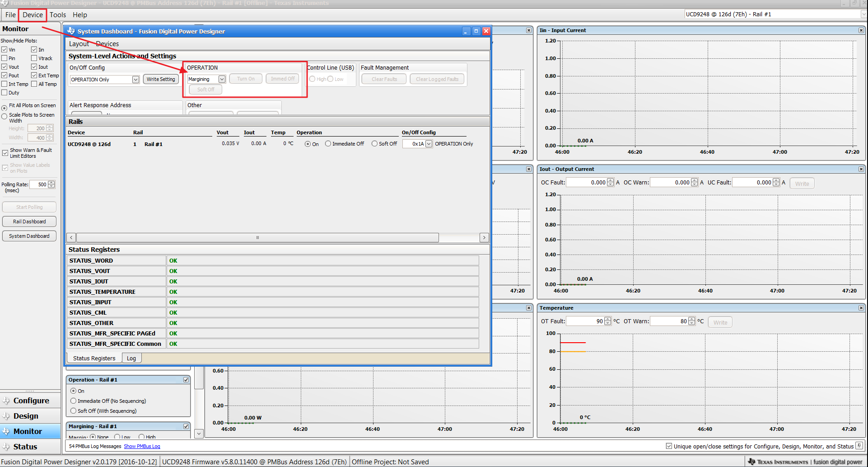Click the Rails horizontal scrollbar thumb
Screen dimensions: 868x467
(257, 237)
